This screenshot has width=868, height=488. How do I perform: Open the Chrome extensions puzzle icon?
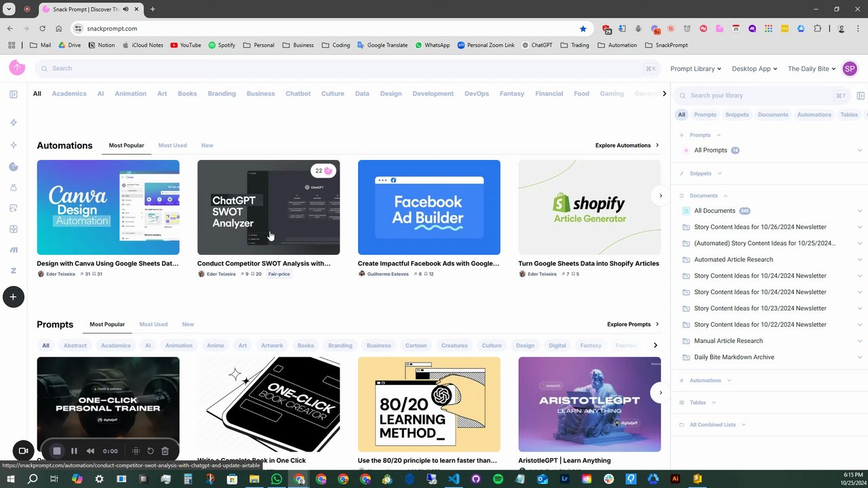point(817,28)
